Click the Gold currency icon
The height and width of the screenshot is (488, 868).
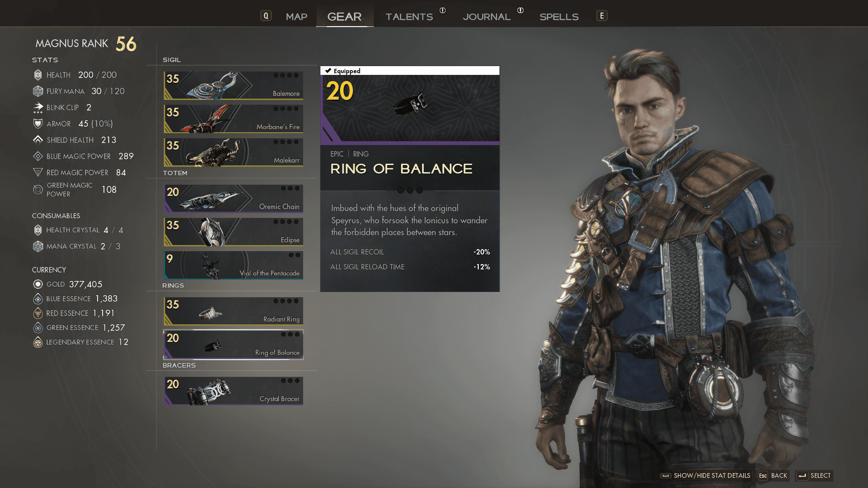pos(37,284)
